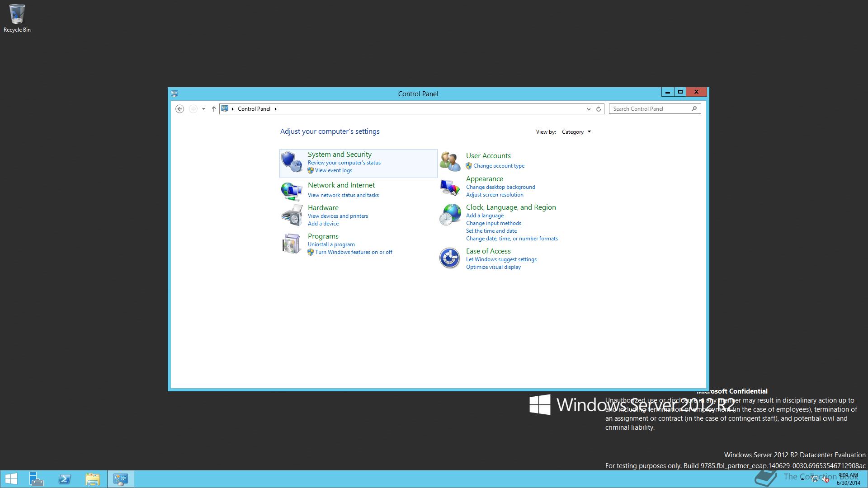
Task: Expand the chevron after Control Panel breadcrumb
Action: pos(275,109)
